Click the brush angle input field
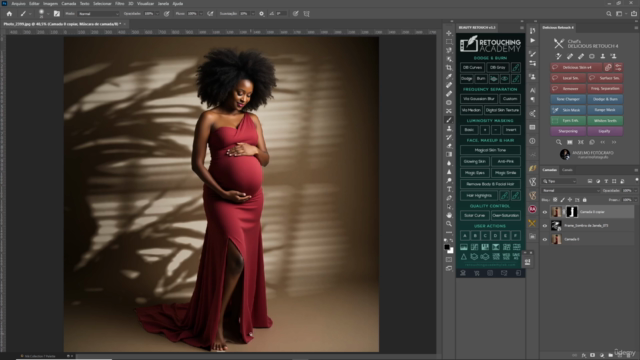This screenshot has height=360, width=640. [281, 13]
